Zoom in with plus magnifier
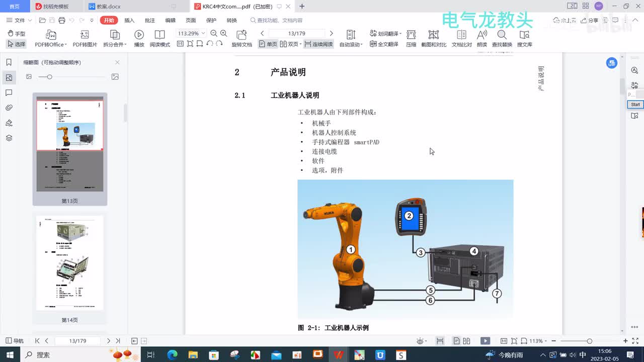Viewport: 644px width, 362px height. click(x=224, y=33)
